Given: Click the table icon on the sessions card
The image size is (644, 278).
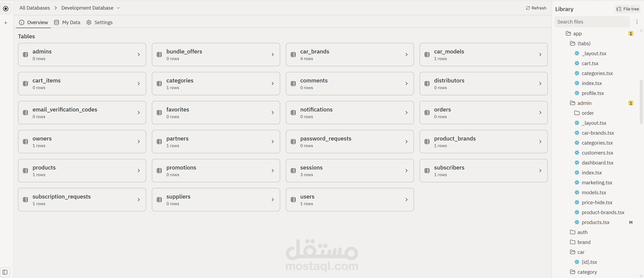Looking at the screenshot, I should 293,171.
